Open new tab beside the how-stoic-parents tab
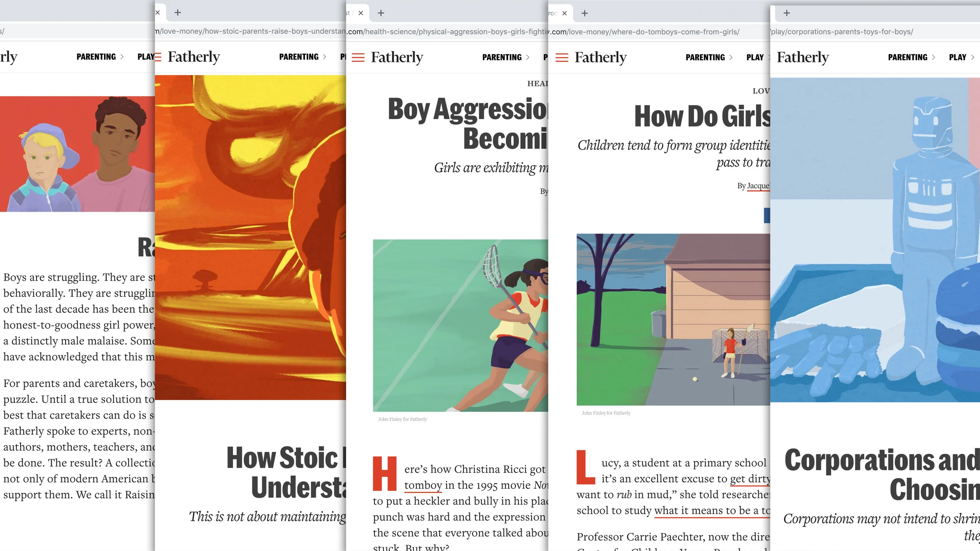Viewport: 980px width, 551px height. point(178,13)
